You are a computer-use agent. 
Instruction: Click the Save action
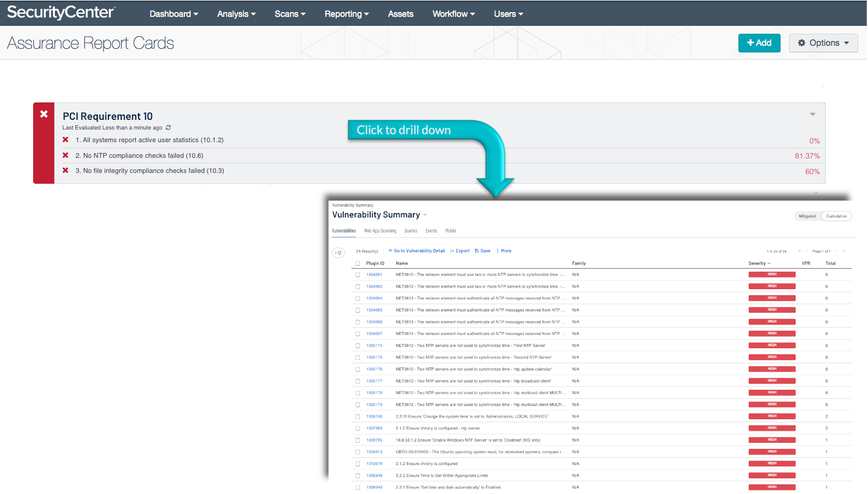click(483, 251)
